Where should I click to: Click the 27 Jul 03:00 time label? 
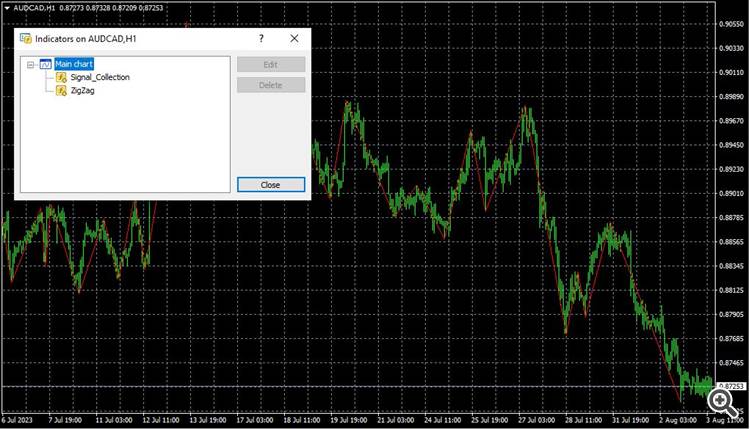click(x=536, y=420)
